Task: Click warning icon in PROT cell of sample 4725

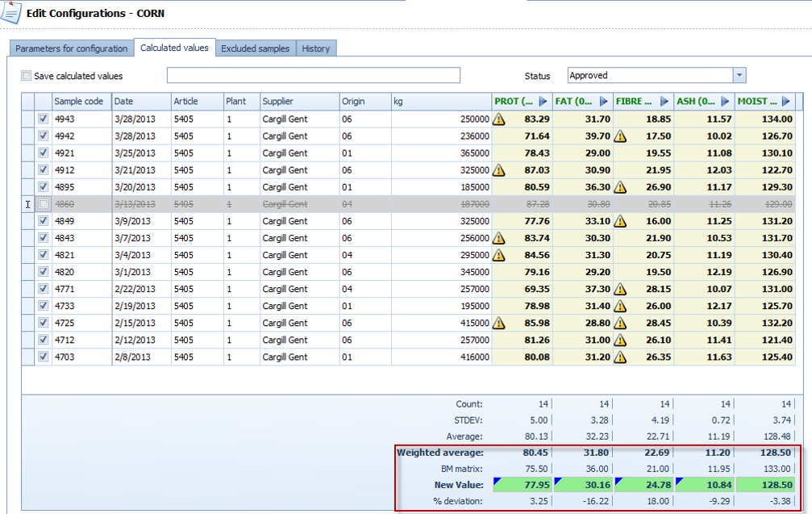Action: point(499,323)
